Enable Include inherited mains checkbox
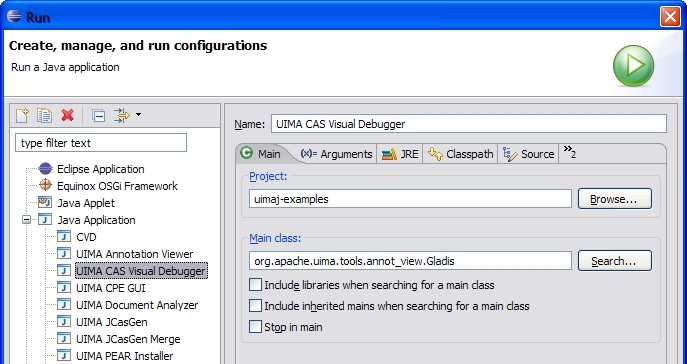This screenshot has width=687, height=364. (255, 305)
